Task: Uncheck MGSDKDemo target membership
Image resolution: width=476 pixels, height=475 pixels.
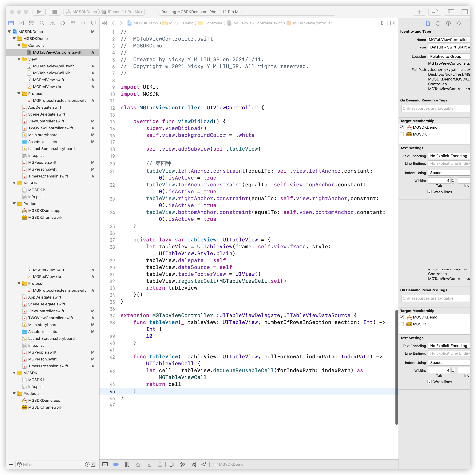Action: (x=402, y=127)
